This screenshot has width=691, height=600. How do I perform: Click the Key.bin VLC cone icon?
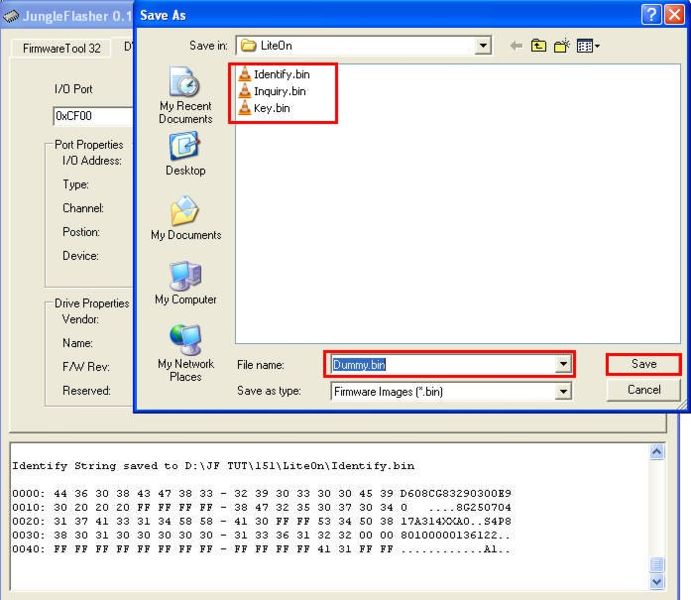[x=245, y=107]
